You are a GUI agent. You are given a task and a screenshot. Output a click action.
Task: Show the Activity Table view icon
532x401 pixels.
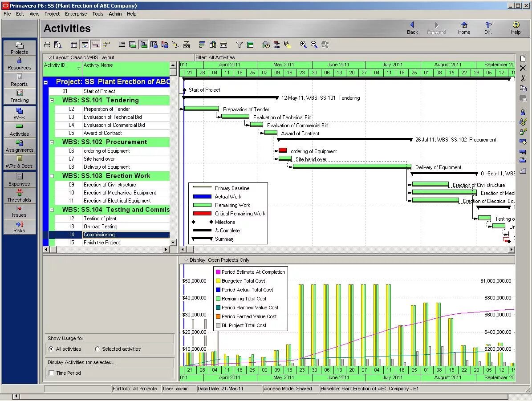[x=73, y=45]
